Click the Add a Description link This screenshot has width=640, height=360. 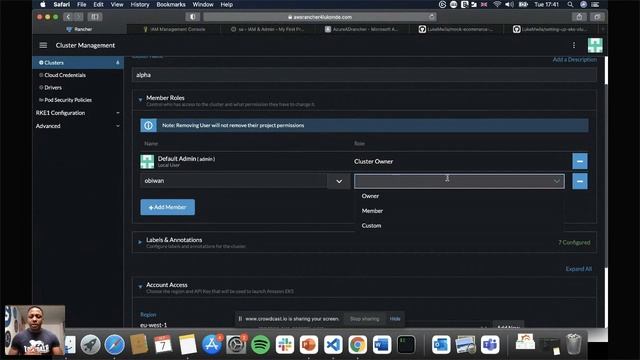[575, 60]
